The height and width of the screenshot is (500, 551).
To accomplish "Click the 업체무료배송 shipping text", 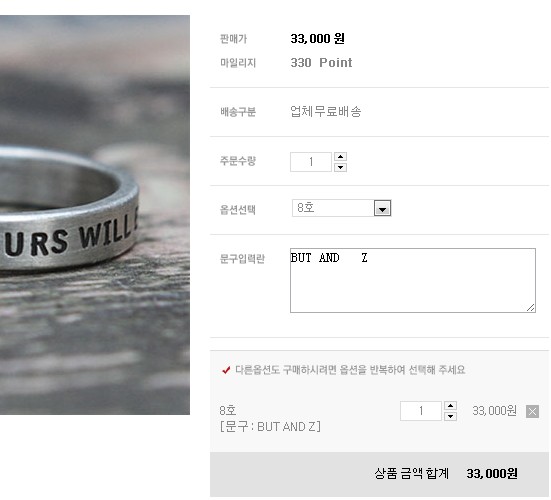I will pos(326,111).
